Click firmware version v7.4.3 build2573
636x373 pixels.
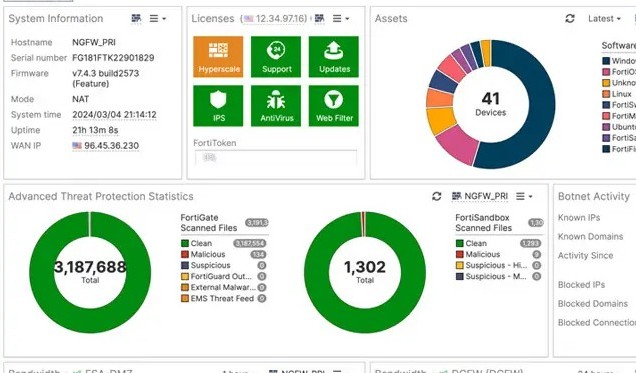click(x=105, y=73)
